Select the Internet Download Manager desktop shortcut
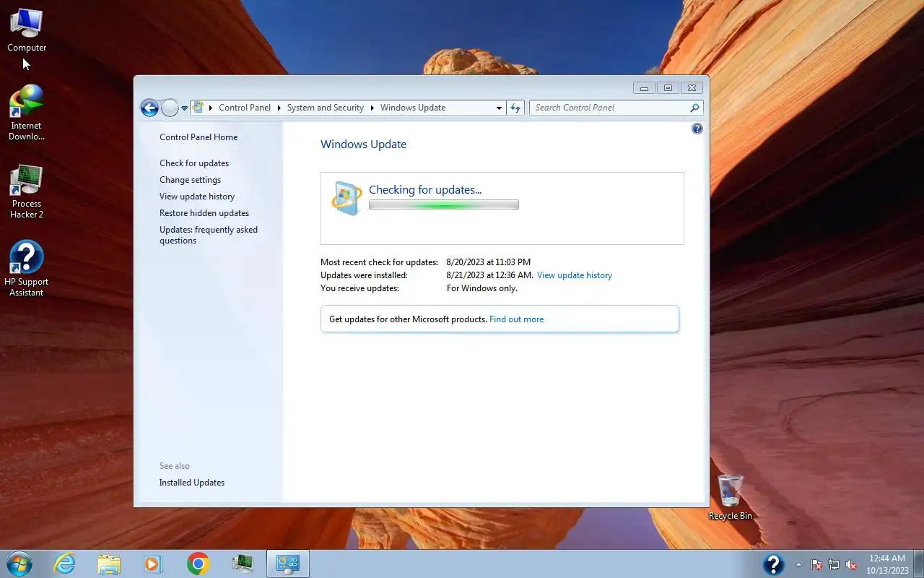Screen dimensions: 924x578 [27, 112]
